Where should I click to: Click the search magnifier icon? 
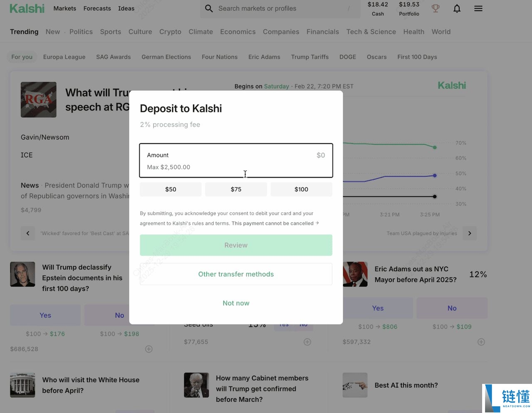click(209, 8)
